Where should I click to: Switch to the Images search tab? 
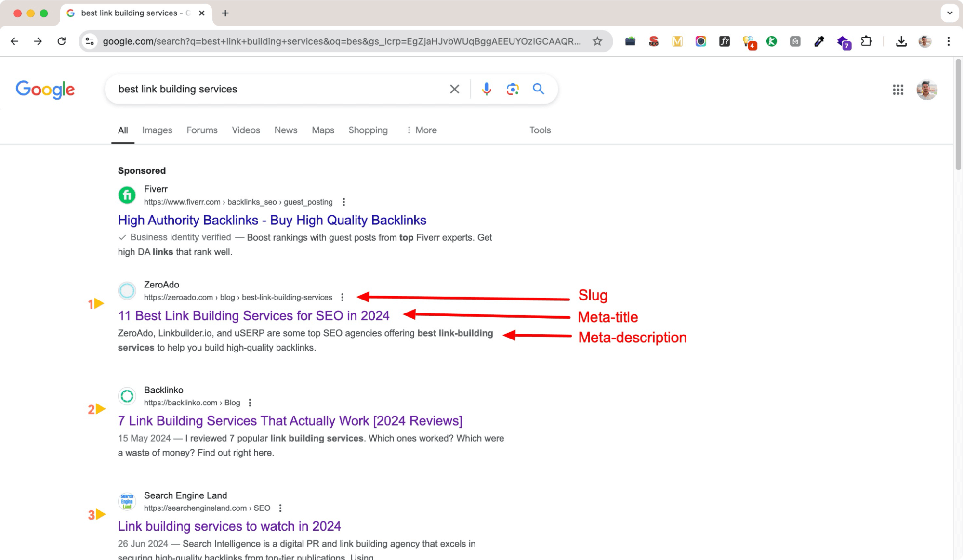157,130
